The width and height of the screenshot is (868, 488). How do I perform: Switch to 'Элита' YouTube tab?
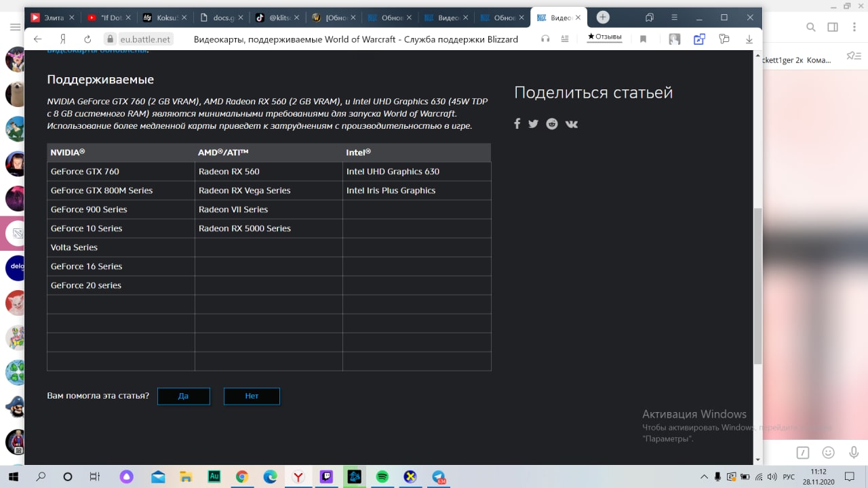53,18
